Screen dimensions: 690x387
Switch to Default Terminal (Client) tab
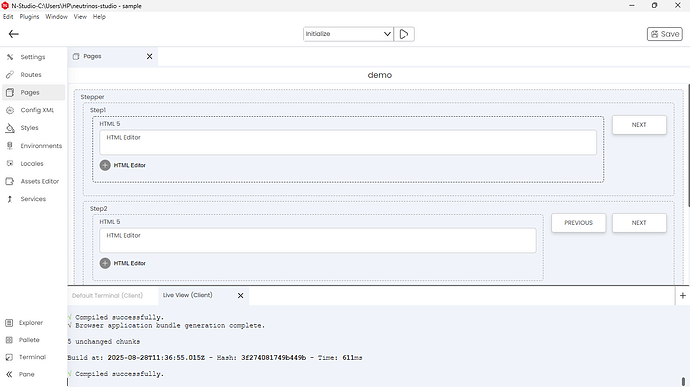[x=107, y=295]
